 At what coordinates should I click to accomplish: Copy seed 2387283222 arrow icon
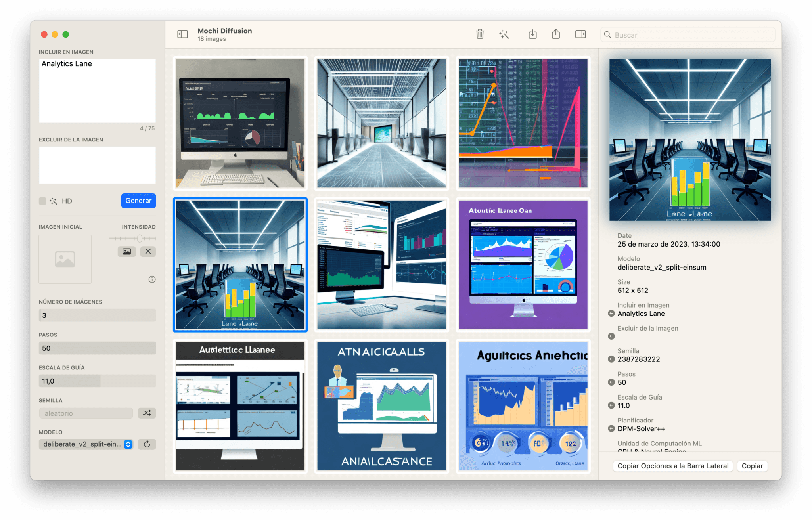[611, 359]
